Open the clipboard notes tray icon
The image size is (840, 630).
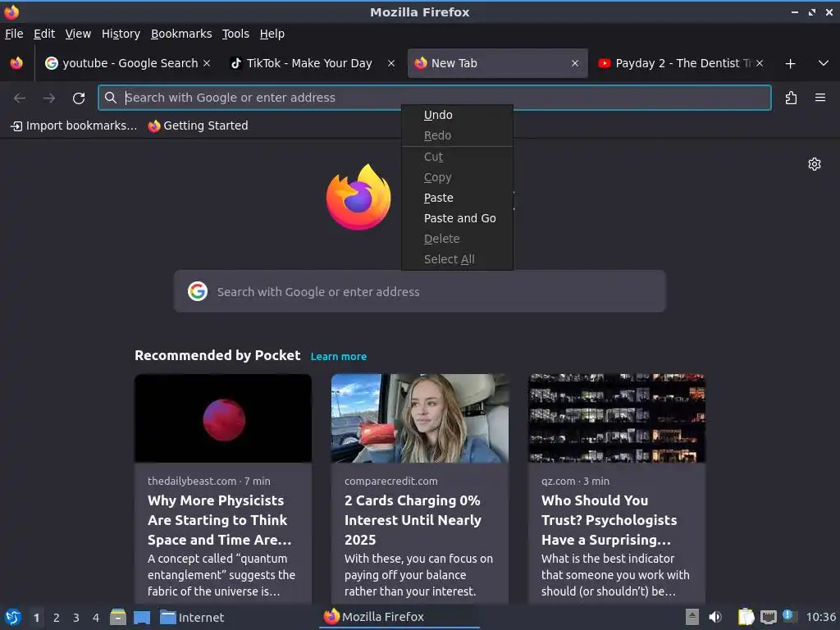click(x=746, y=617)
